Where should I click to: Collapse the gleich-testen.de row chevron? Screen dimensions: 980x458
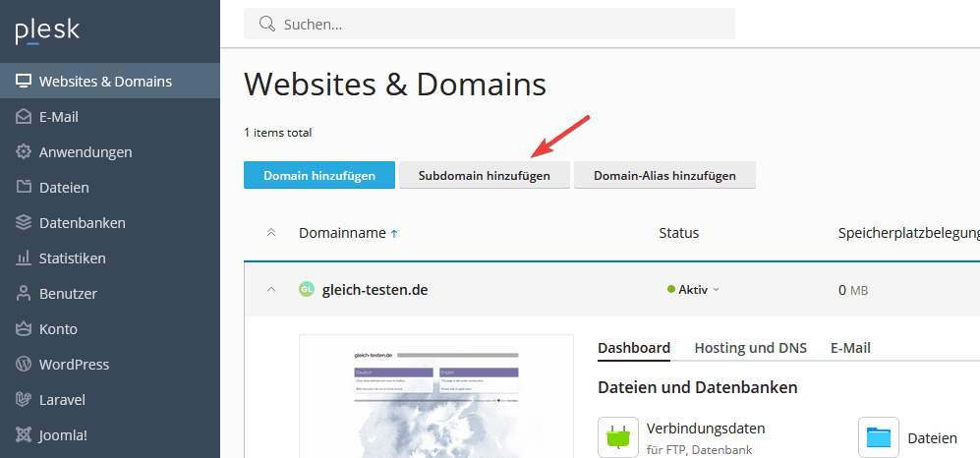pyautogui.click(x=270, y=289)
